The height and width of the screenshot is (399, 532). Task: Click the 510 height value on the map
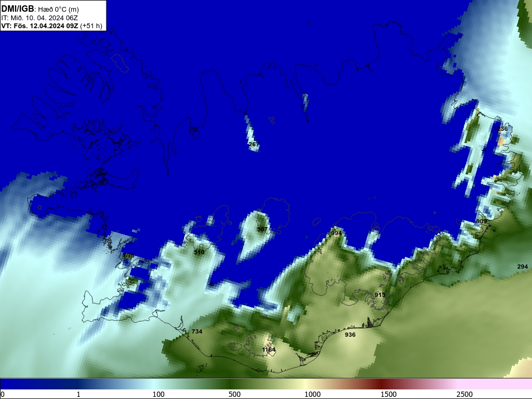coord(199,252)
